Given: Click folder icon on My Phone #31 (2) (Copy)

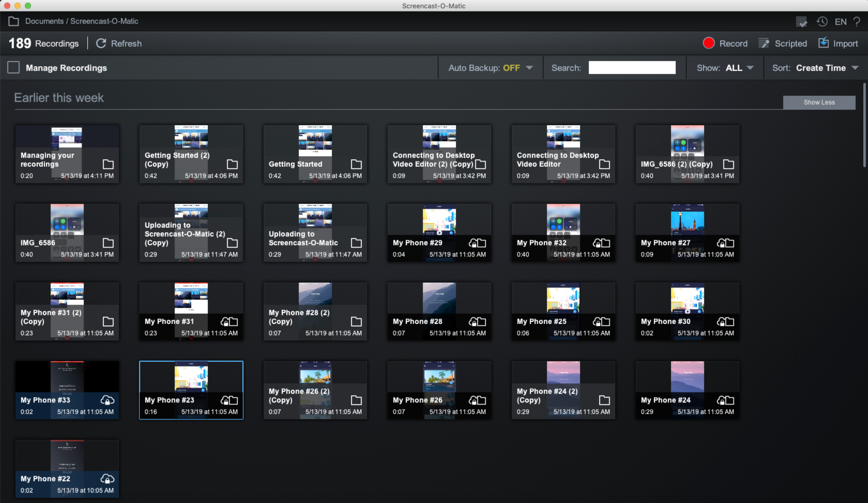Looking at the screenshot, I should point(108,321).
